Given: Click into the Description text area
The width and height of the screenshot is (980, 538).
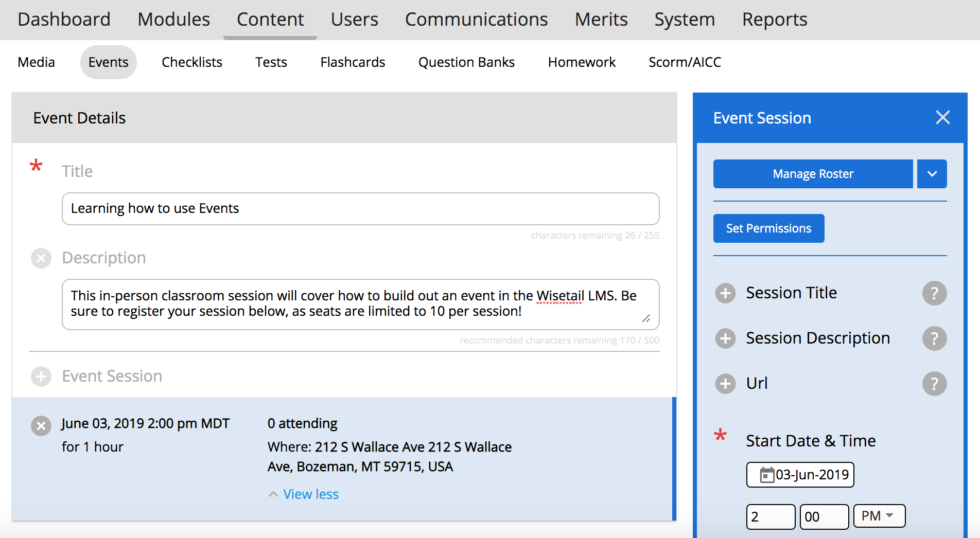Looking at the screenshot, I should point(361,304).
